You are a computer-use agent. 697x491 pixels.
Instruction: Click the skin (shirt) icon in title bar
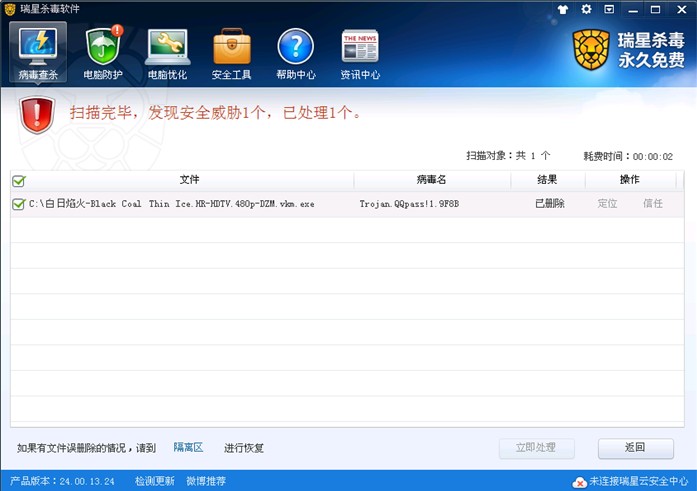563,9
